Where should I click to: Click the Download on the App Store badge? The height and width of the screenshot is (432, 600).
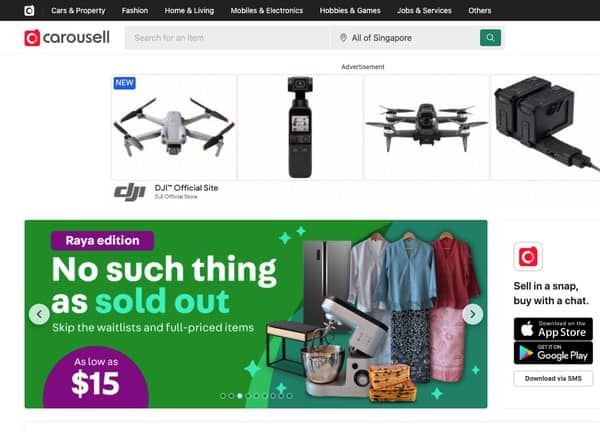(x=553, y=329)
